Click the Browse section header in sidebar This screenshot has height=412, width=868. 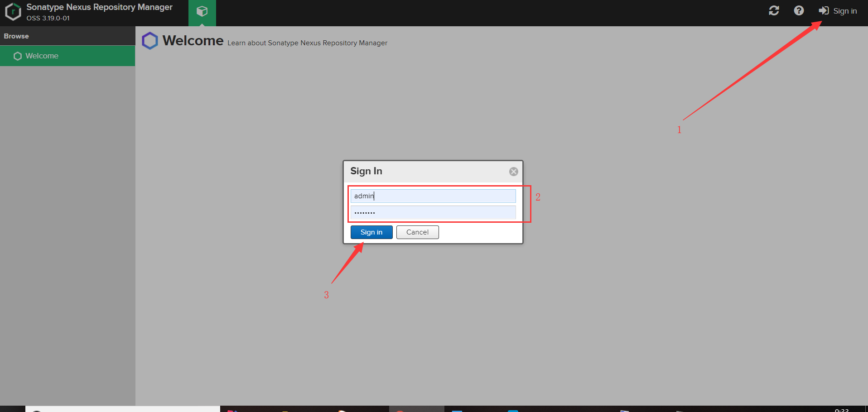[68, 36]
